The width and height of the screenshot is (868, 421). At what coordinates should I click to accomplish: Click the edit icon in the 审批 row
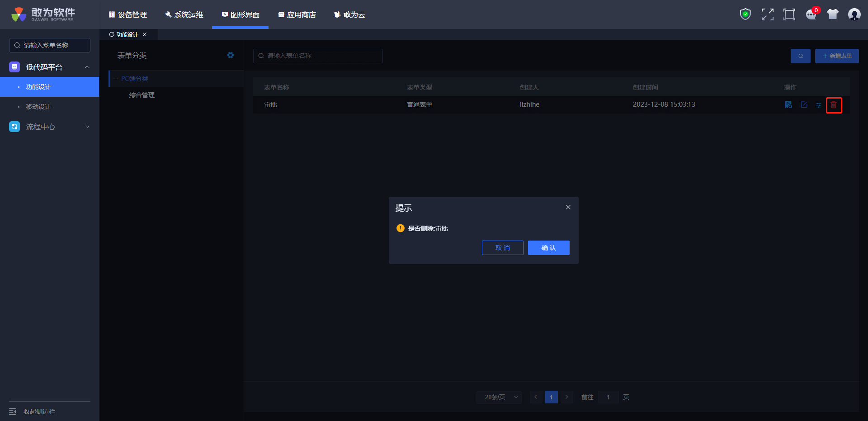[804, 105]
